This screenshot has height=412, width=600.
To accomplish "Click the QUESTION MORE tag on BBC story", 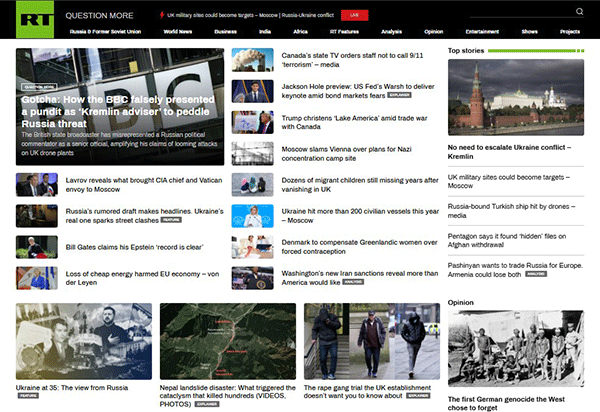I will click(39, 87).
